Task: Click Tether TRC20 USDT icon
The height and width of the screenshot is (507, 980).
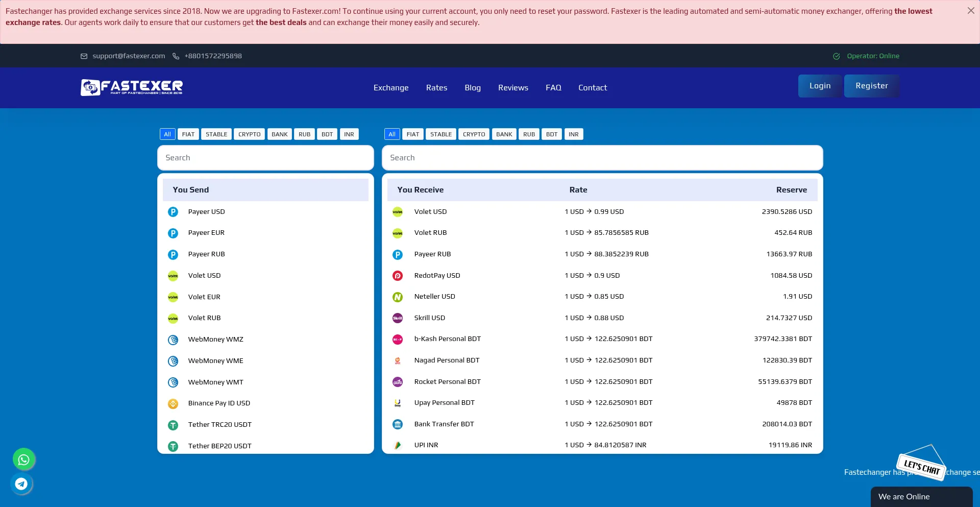Action: (x=173, y=425)
